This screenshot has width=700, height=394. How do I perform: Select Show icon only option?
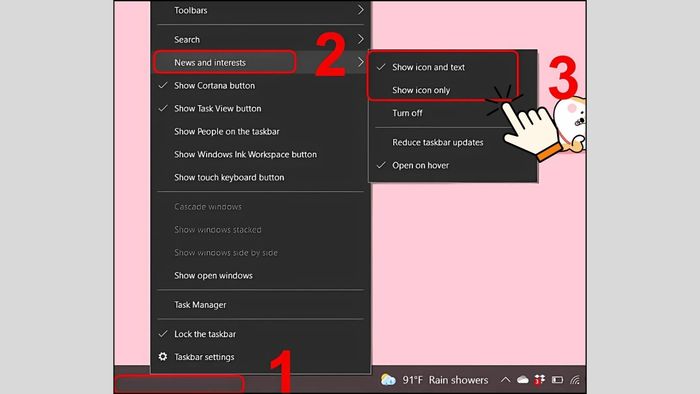pyautogui.click(x=453, y=90)
